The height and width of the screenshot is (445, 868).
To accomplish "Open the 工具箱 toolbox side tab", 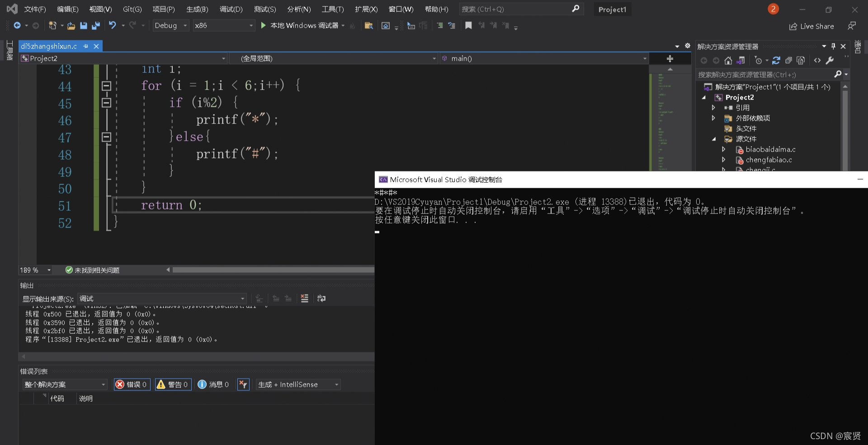I will (x=9, y=51).
